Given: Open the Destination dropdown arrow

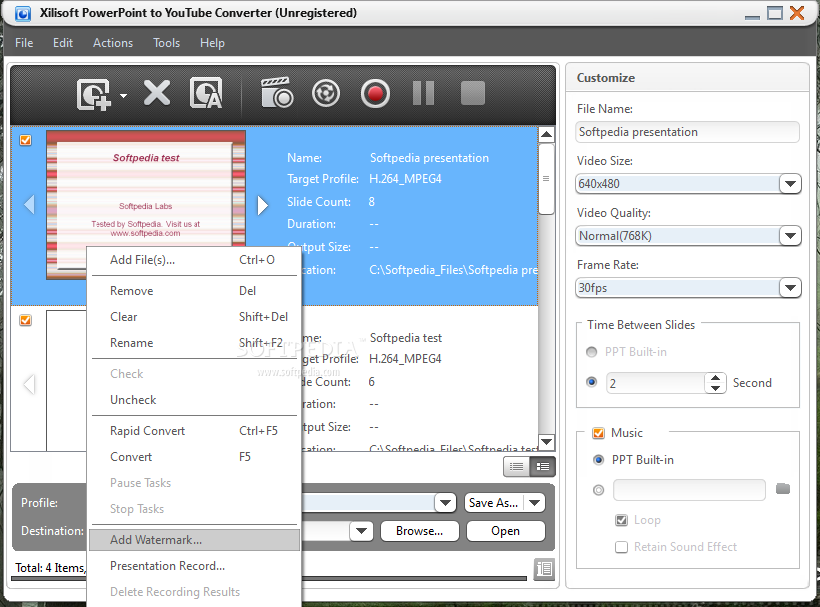Looking at the screenshot, I should (361, 531).
